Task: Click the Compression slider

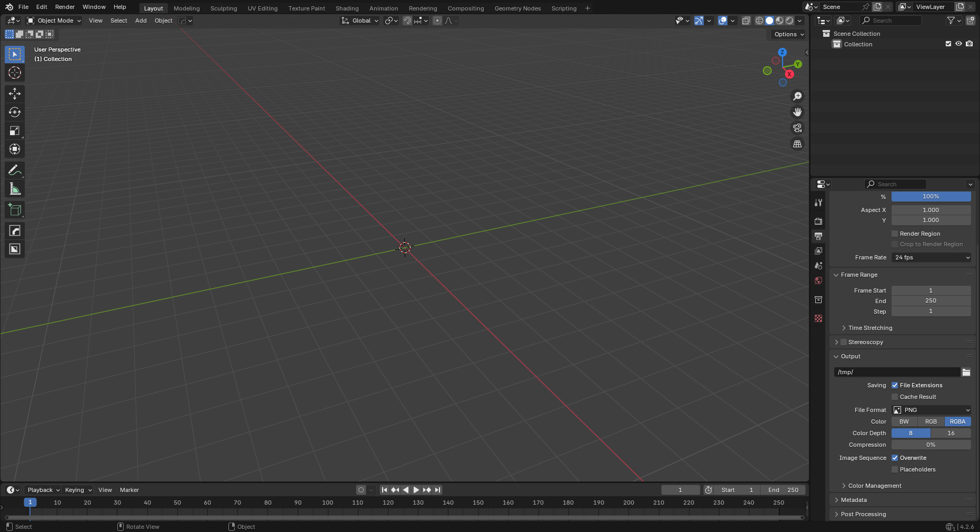Action: [x=931, y=445]
